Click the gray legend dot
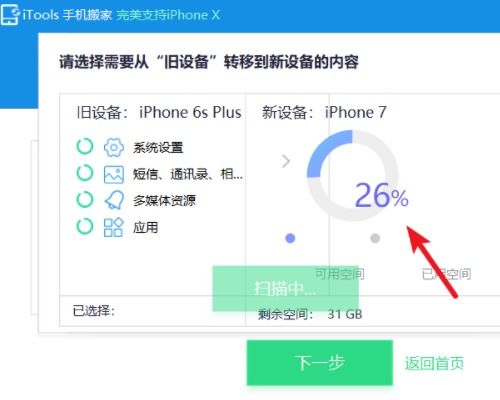Image resolution: width=500 pixels, height=400 pixels. tap(375, 238)
